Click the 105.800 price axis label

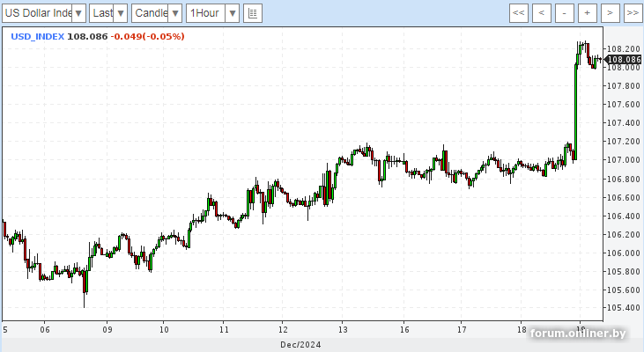pyautogui.click(x=624, y=271)
